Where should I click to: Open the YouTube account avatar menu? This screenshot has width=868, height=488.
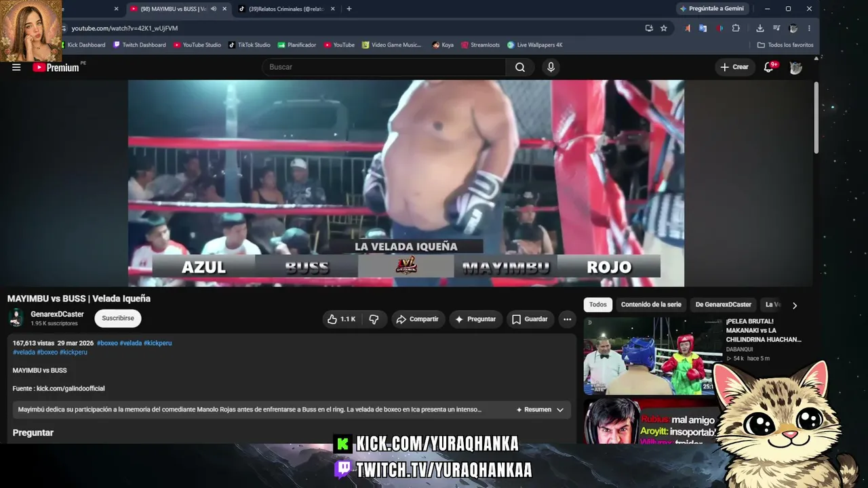[x=796, y=67]
